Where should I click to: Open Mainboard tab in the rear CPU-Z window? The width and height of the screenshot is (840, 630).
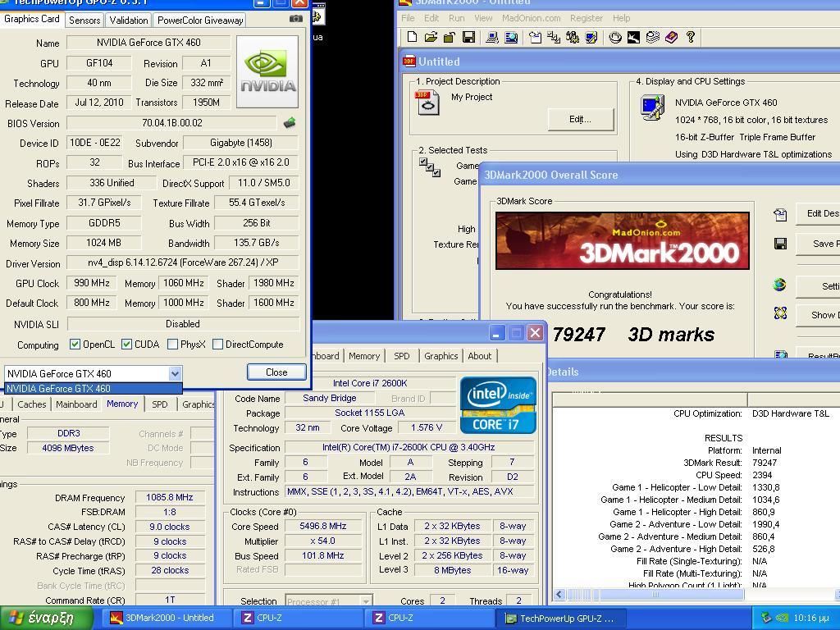click(76, 404)
